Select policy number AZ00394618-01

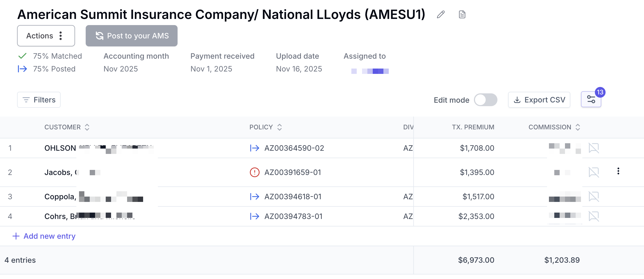[x=293, y=197]
